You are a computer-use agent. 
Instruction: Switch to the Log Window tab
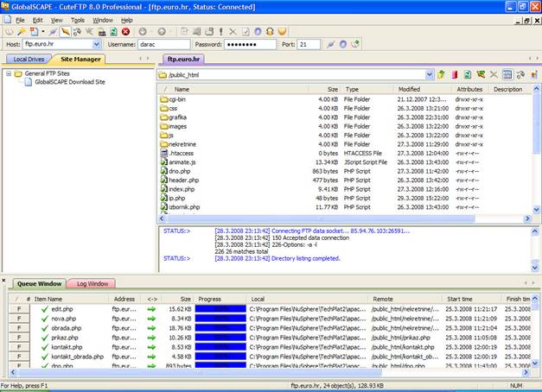(x=92, y=283)
